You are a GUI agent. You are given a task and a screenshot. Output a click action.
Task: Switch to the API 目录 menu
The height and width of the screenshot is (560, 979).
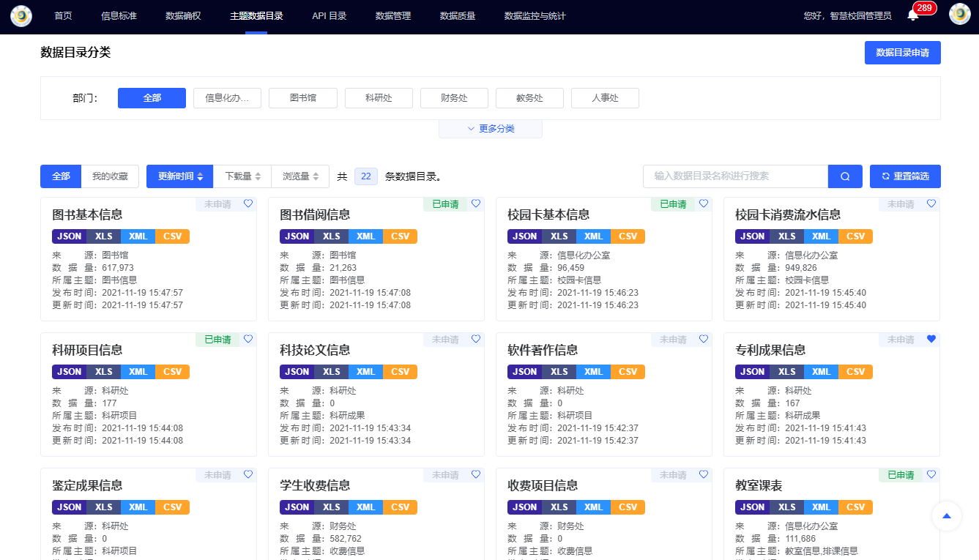pos(330,14)
